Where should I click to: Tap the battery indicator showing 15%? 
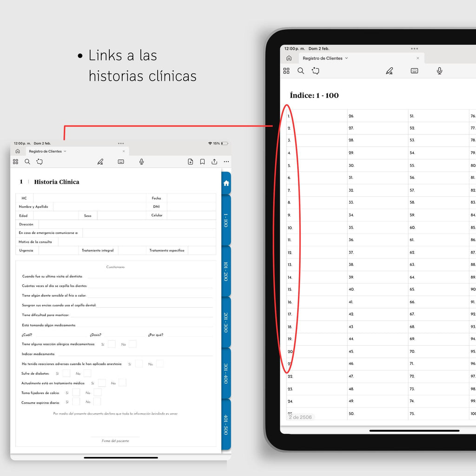(x=219, y=143)
